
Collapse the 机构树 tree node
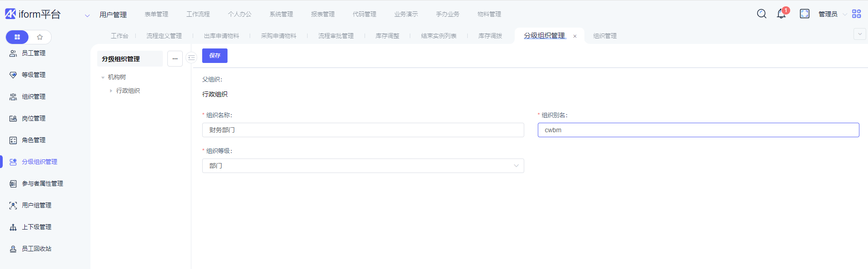[x=103, y=77]
